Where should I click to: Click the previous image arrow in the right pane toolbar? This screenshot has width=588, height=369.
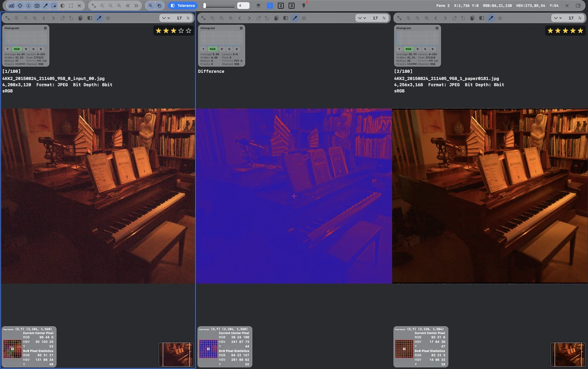(x=436, y=18)
